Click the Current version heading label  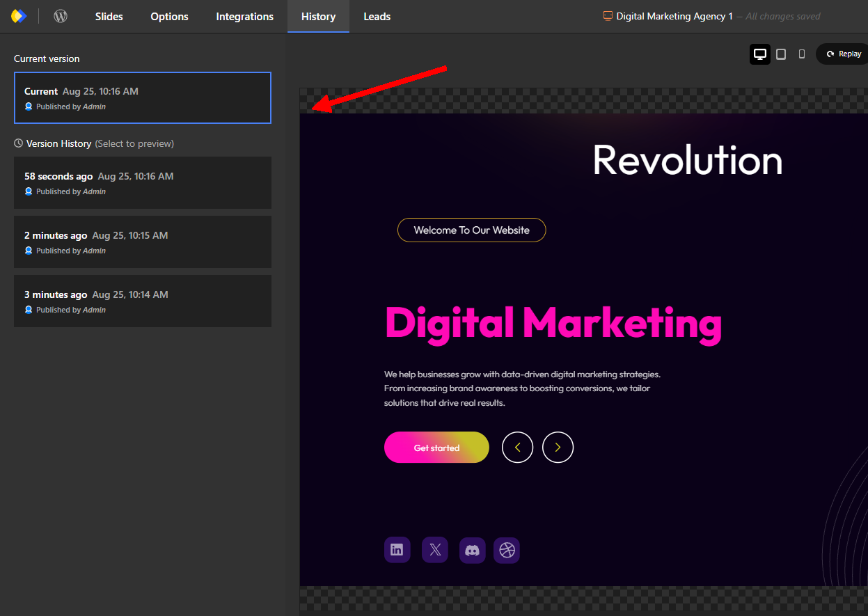pos(47,58)
